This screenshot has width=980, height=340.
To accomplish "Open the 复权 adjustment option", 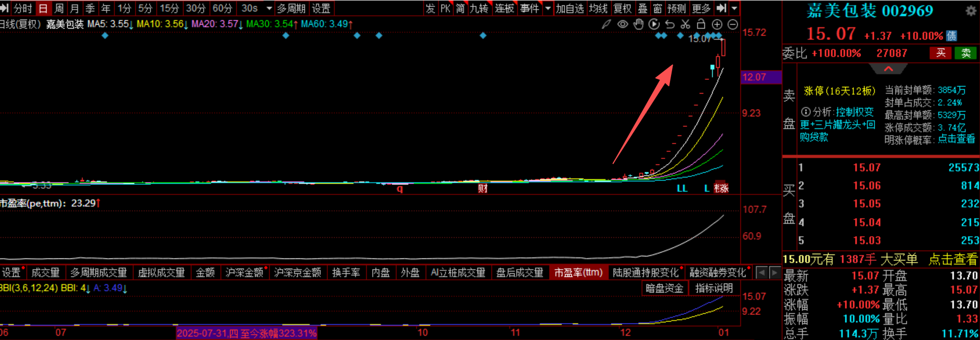I will pos(623,8).
